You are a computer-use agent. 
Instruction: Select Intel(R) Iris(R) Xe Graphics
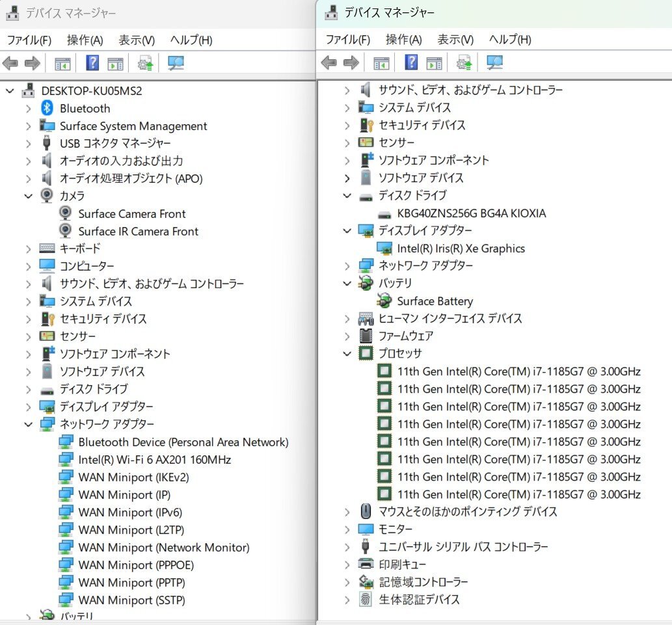461,248
